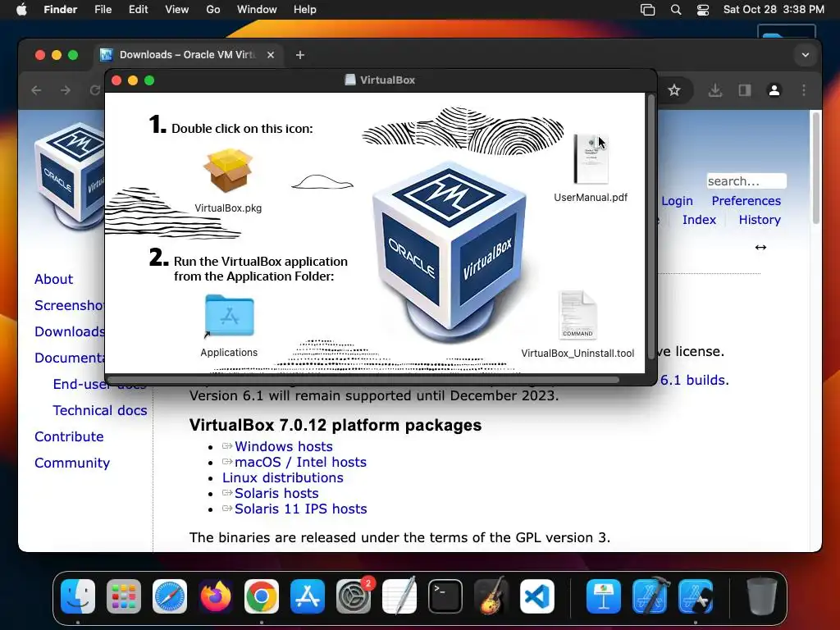Open Keynote from the Dock
The image size is (840, 630).
tap(604, 596)
